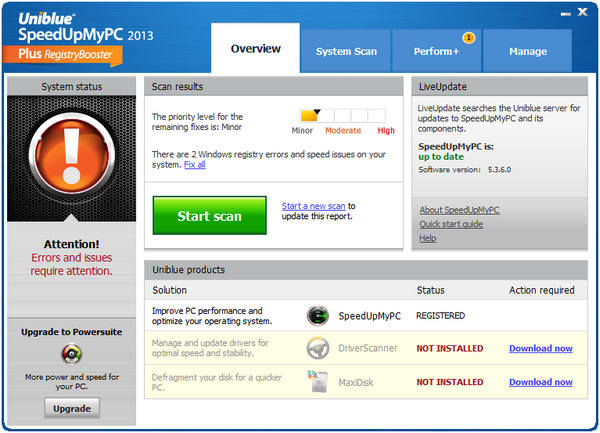Close the SpeedUpMyPC window
The image size is (600, 433).
(x=582, y=12)
